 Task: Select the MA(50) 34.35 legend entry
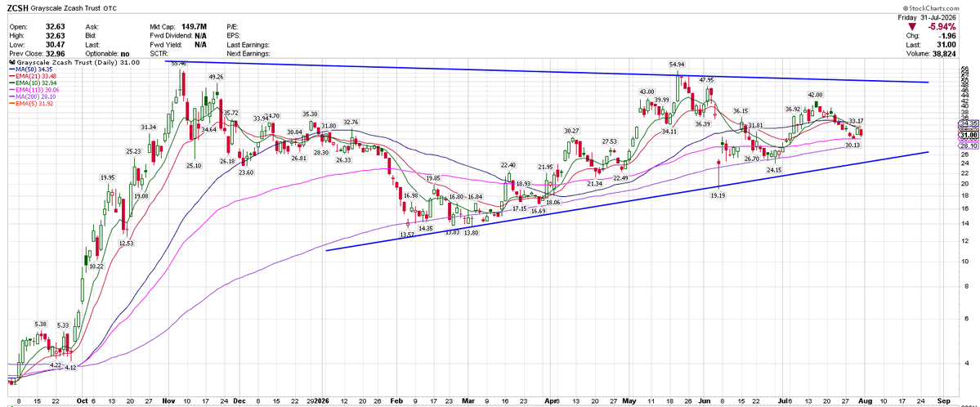point(32,70)
